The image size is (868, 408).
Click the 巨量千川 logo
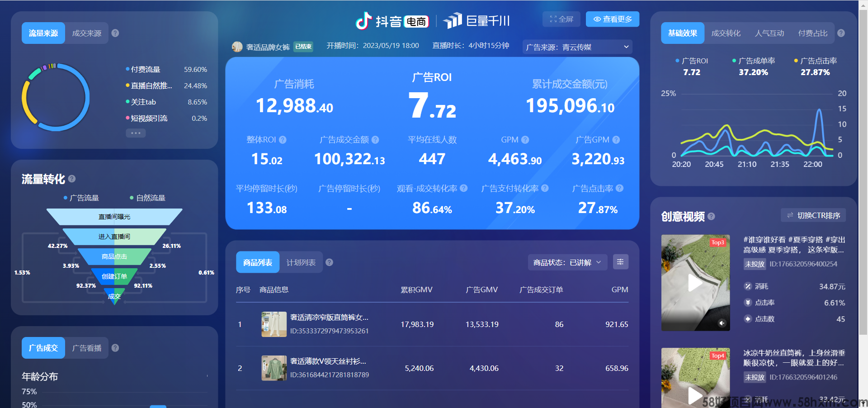pyautogui.click(x=476, y=21)
